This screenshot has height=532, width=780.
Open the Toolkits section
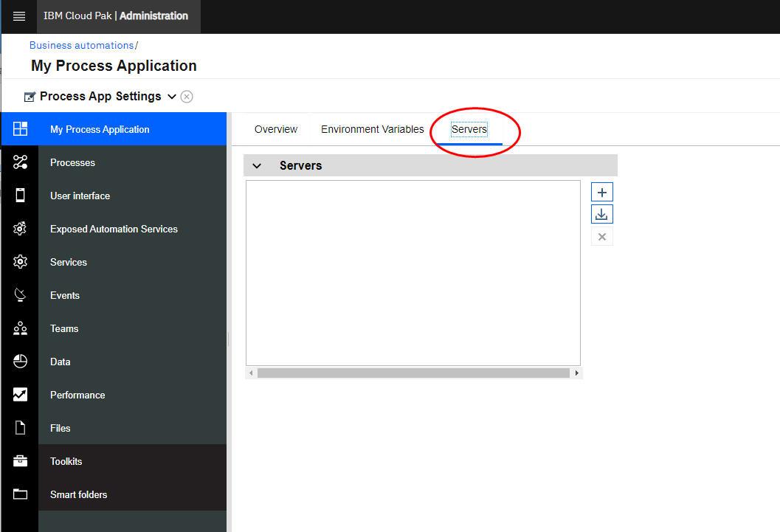[66, 461]
